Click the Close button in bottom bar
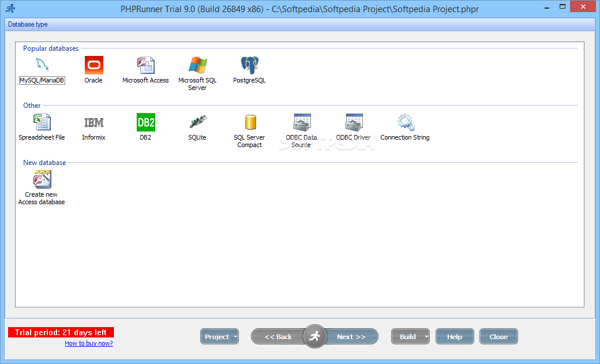The image size is (600, 364). [x=498, y=337]
